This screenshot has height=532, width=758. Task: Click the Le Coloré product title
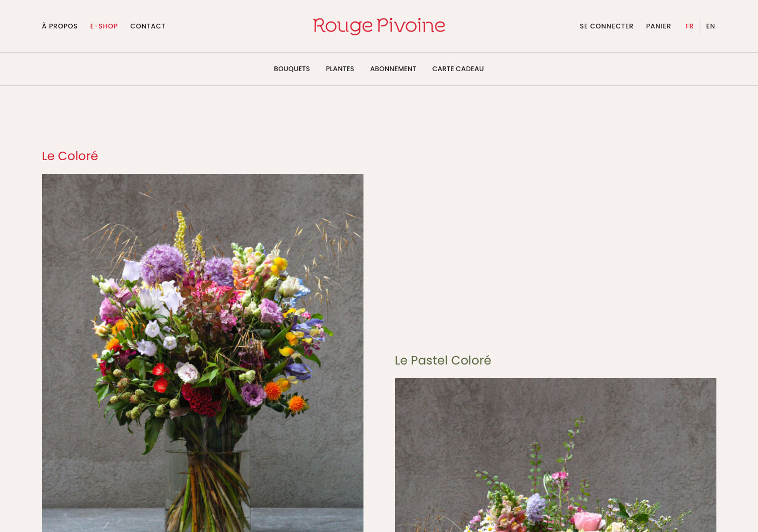coord(70,156)
